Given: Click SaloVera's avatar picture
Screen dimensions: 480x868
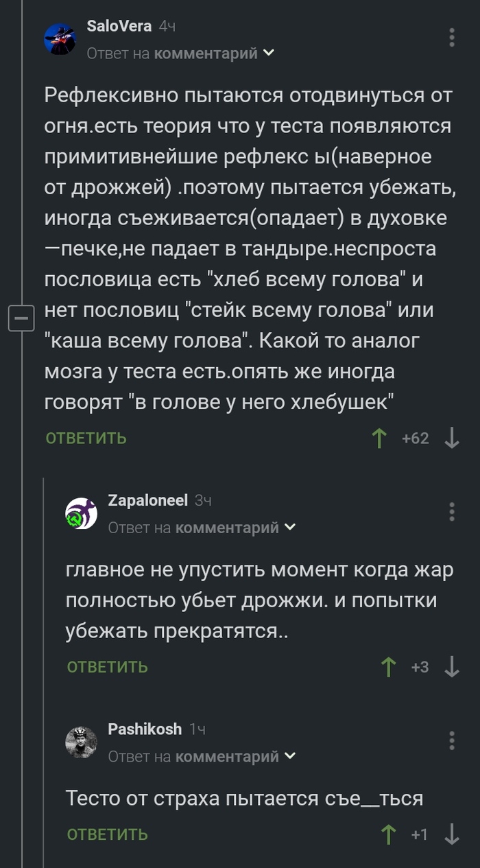Looking at the screenshot, I should coord(60,39).
